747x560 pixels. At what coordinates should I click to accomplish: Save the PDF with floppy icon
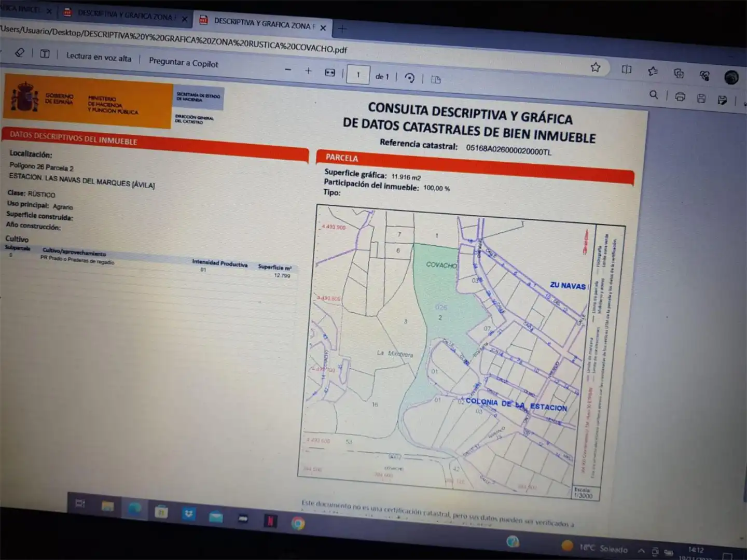click(701, 98)
